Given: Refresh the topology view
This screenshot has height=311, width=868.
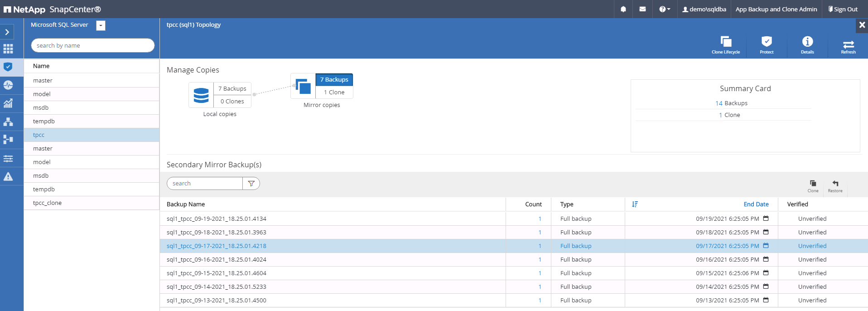Looking at the screenshot, I should (848, 45).
